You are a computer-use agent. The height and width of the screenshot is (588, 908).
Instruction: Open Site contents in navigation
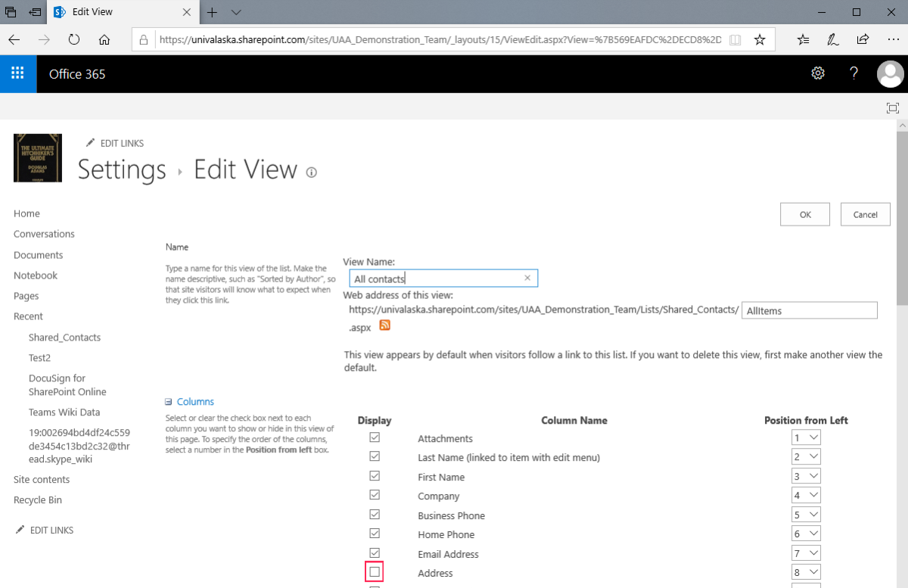coord(42,479)
